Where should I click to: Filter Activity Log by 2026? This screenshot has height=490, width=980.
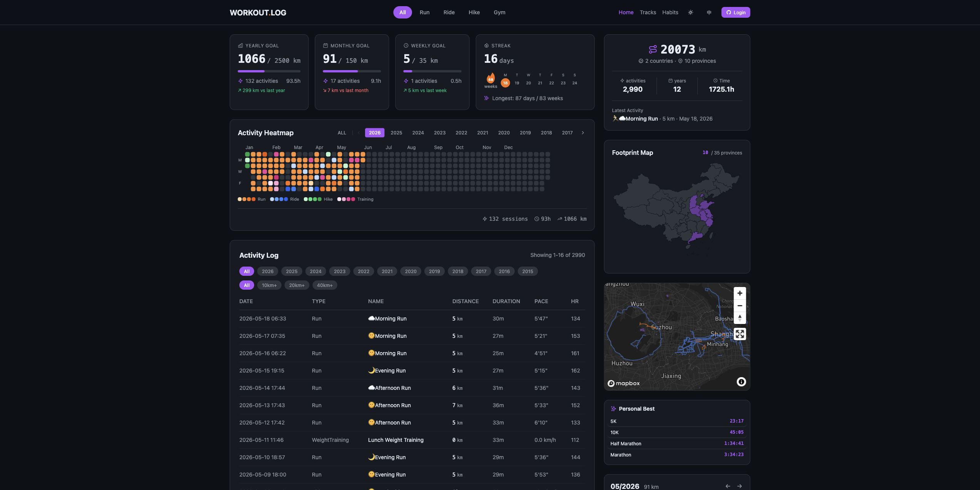[x=268, y=271]
